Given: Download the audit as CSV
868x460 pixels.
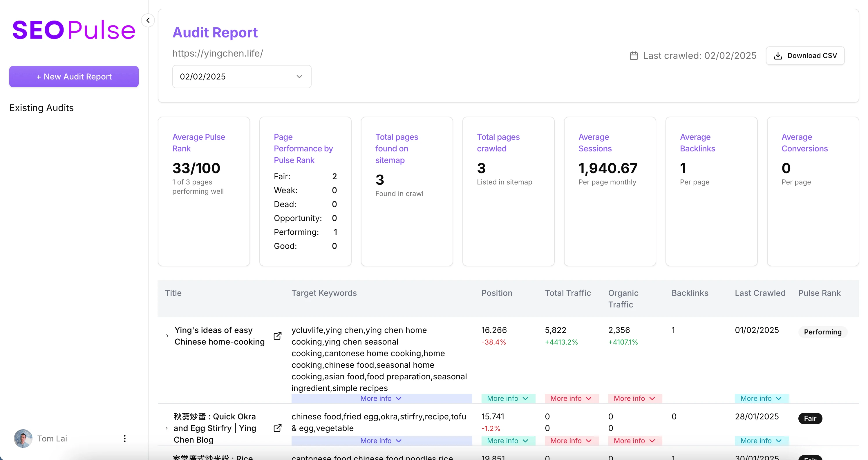Looking at the screenshot, I should pos(805,56).
